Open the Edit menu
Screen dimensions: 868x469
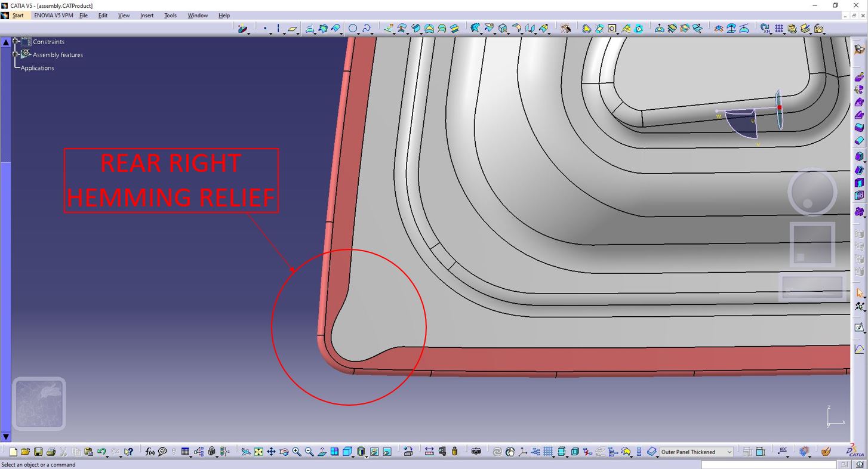coord(103,16)
